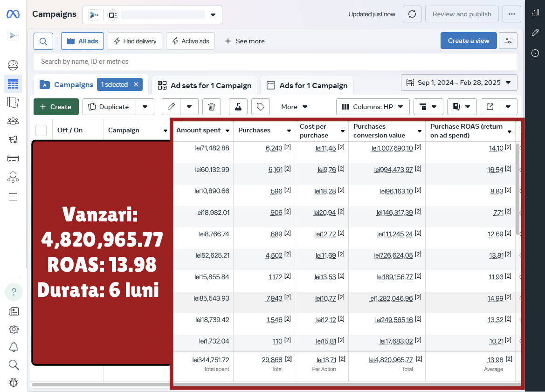This screenshot has width=545, height=392.
Task: Expand the export options arrow
Action: [508, 107]
